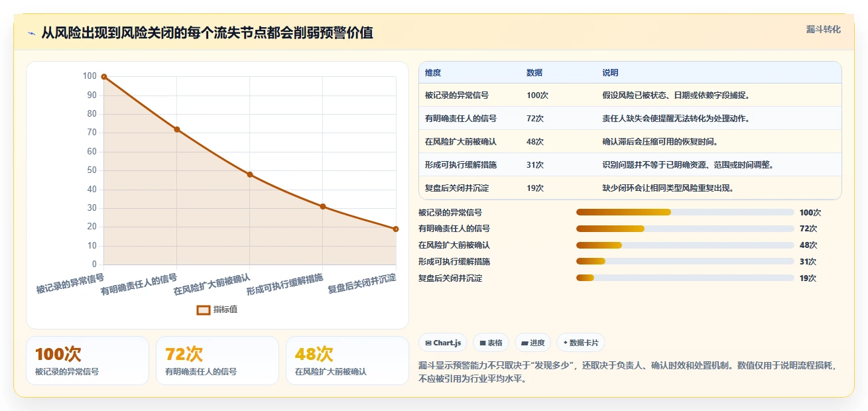Click table value 72次
This screenshot has width=868, height=411.
click(x=535, y=119)
